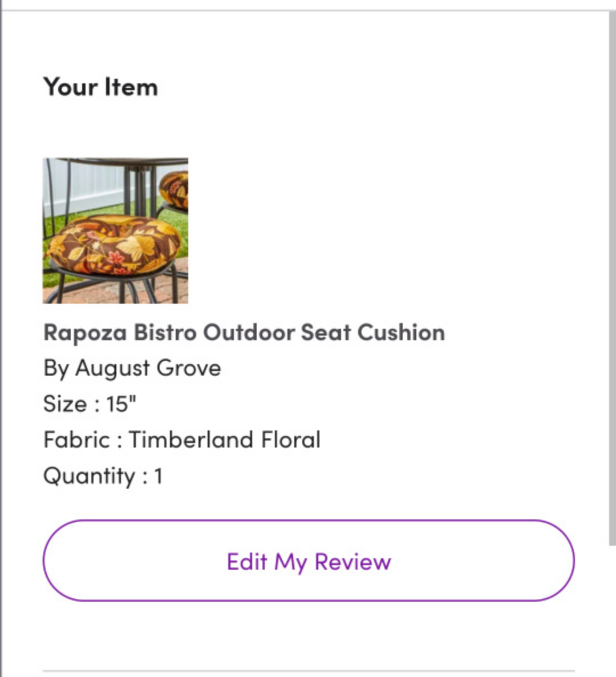The width and height of the screenshot is (616, 677).
Task: Select the Your Item heading
Action: pos(100,87)
